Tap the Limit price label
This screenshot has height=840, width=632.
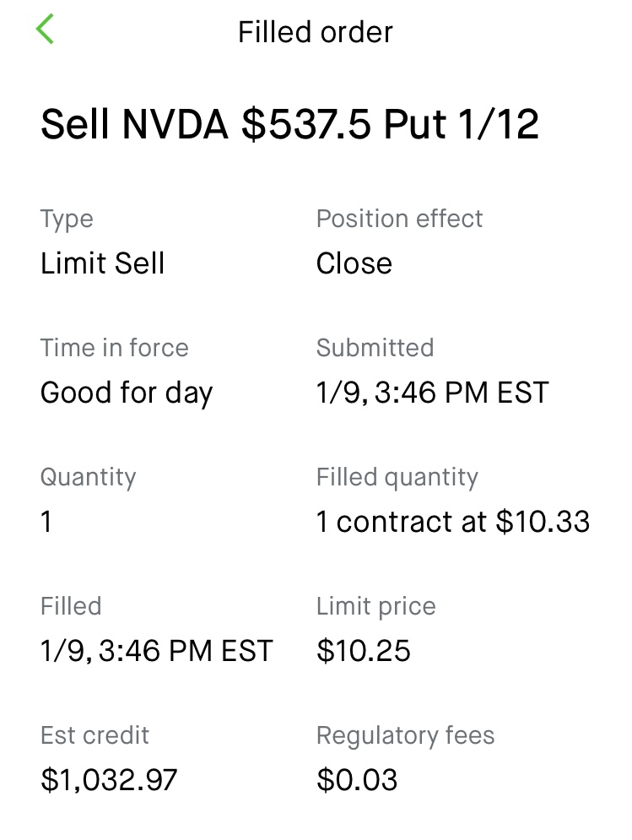coord(376,607)
